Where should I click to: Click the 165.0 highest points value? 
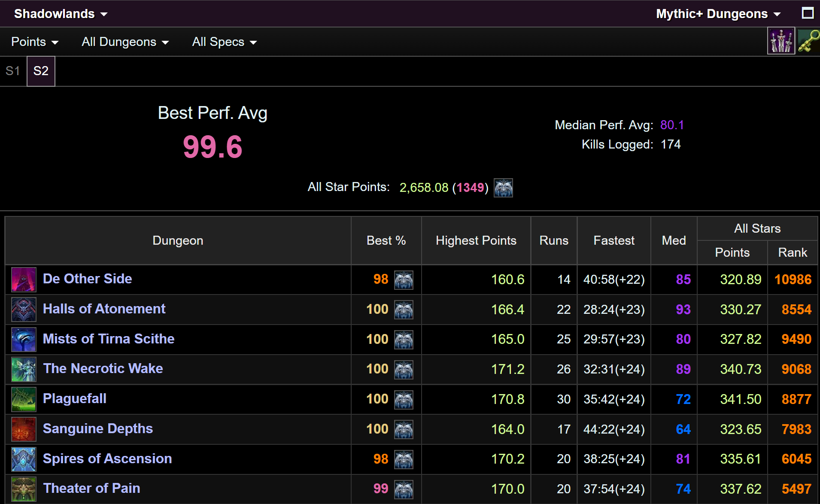point(507,339)
